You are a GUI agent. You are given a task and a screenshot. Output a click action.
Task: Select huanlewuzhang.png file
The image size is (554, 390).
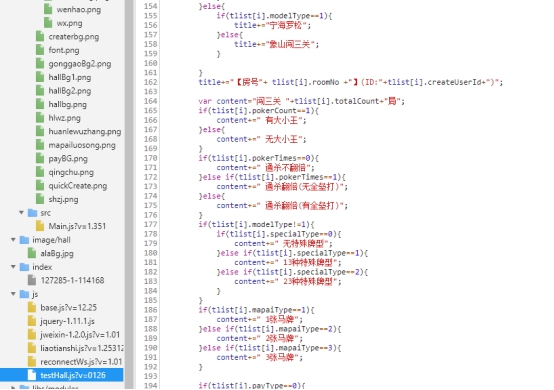(x=85, y=131)
